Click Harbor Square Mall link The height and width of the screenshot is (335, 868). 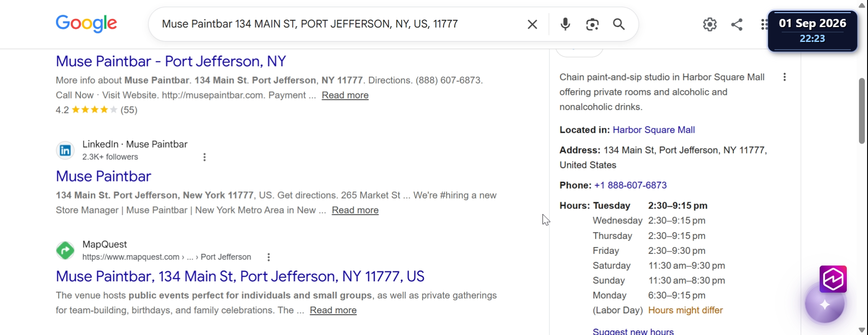[654, 130]
